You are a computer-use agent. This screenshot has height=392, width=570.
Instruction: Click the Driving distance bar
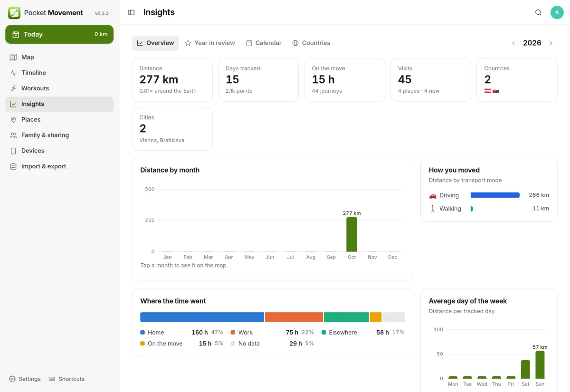click(x=495, y=195)
